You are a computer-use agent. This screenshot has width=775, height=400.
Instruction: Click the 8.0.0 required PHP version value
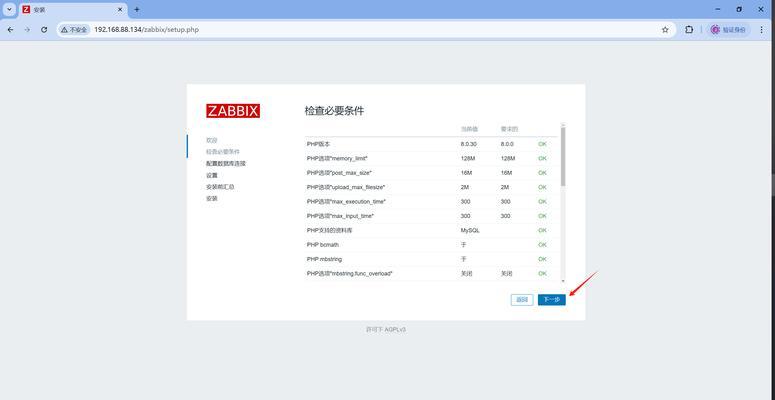tap(507, 144)
